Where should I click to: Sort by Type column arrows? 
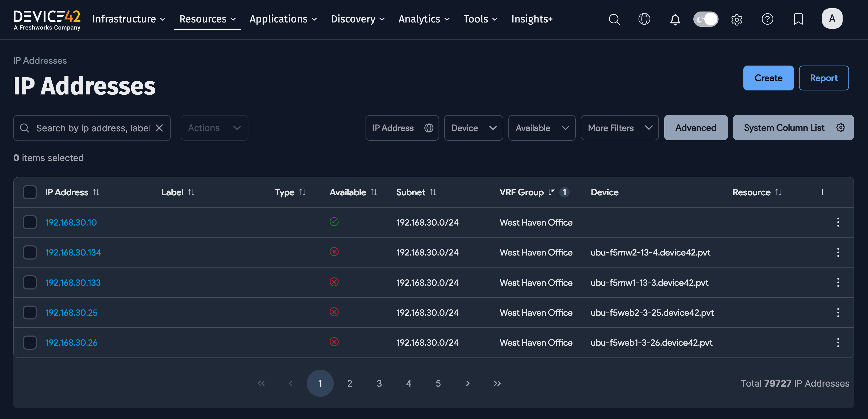pos(302,192)
